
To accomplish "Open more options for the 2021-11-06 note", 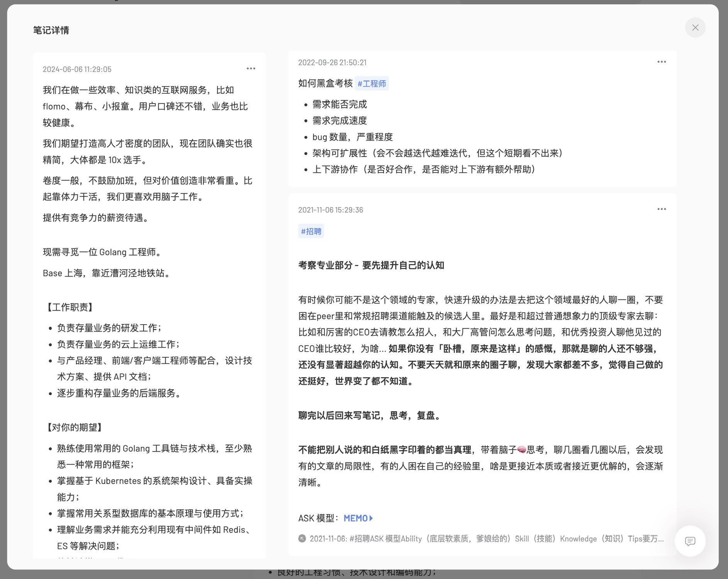I will 661,209.
